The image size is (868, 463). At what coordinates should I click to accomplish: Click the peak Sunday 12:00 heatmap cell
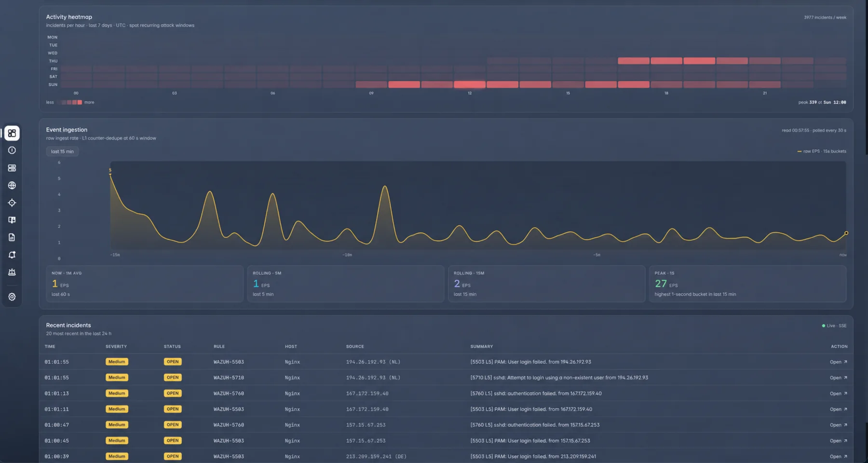tap(470, 84)
